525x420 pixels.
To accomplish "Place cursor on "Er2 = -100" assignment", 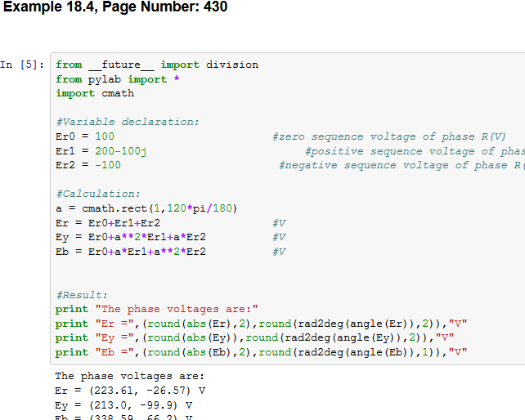I will [88, 165].
